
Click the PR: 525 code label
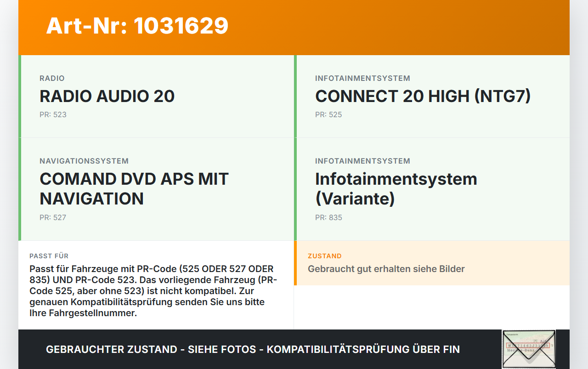click(328, 115)
